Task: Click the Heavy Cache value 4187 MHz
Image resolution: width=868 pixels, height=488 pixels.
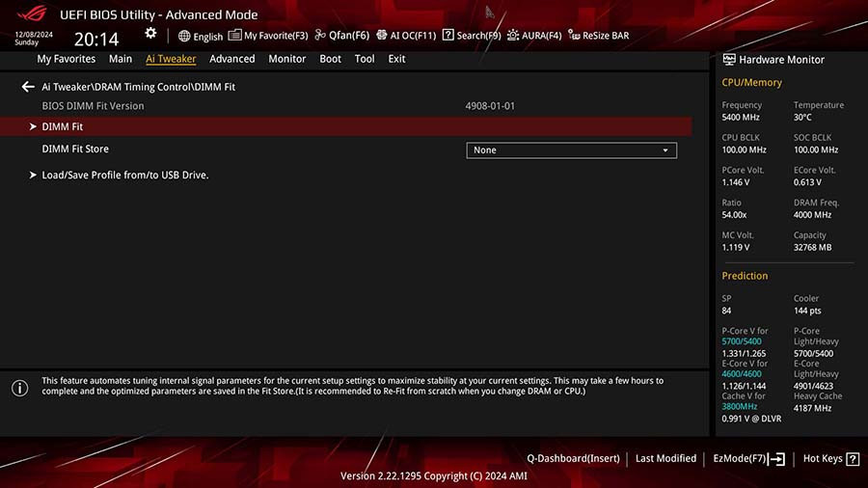Action: 813,408
